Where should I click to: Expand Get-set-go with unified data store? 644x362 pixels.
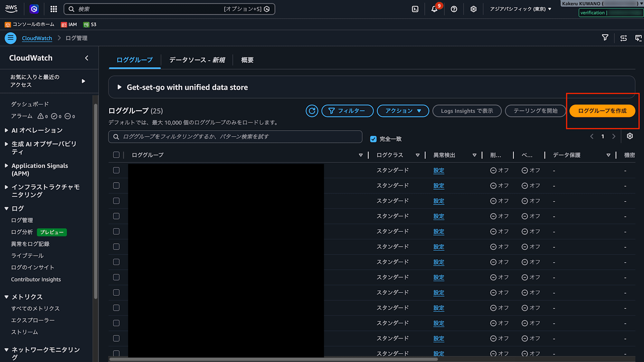119,87
